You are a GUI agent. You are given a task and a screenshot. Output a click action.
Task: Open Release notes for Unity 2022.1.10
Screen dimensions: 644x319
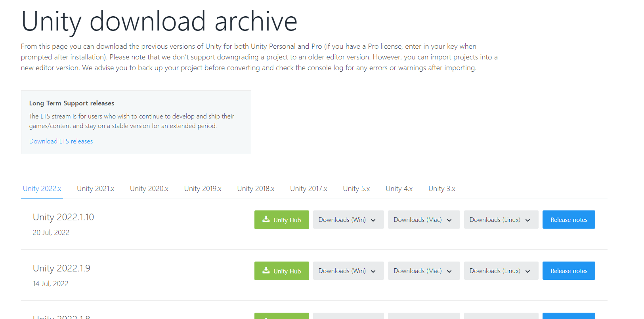click(569, 220)
